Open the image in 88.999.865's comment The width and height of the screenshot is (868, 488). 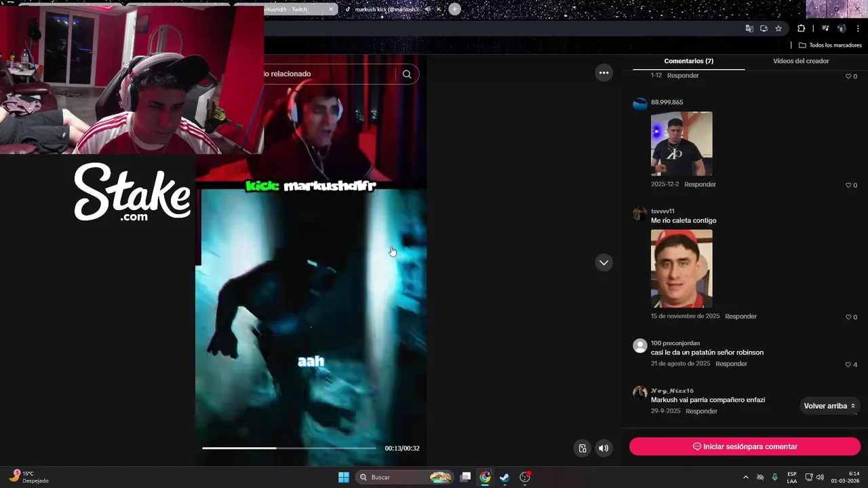point(682,144)
